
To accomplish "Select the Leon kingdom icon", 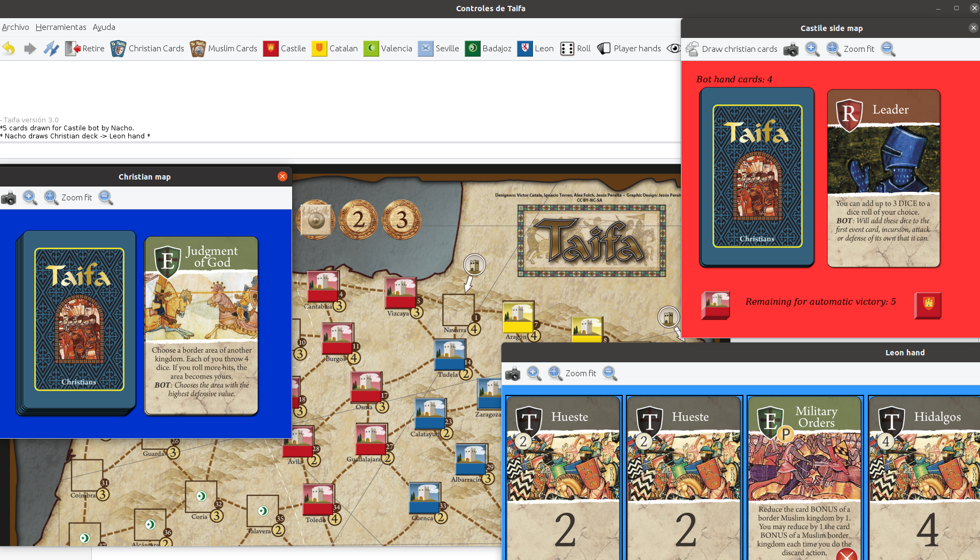I will [536, 49].
